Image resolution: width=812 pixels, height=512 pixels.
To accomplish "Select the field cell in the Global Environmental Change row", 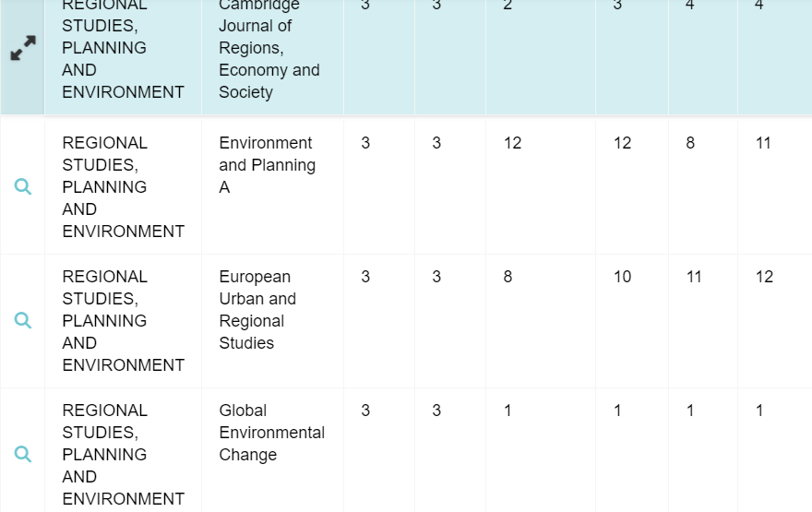I will (123, 455).
